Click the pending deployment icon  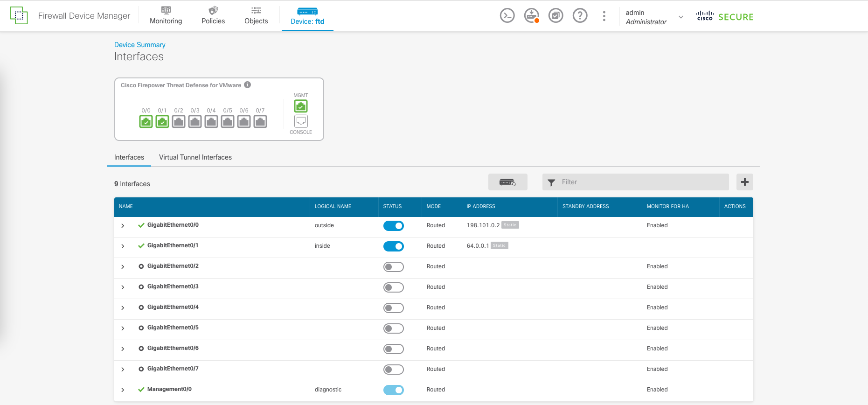(531, 16)
